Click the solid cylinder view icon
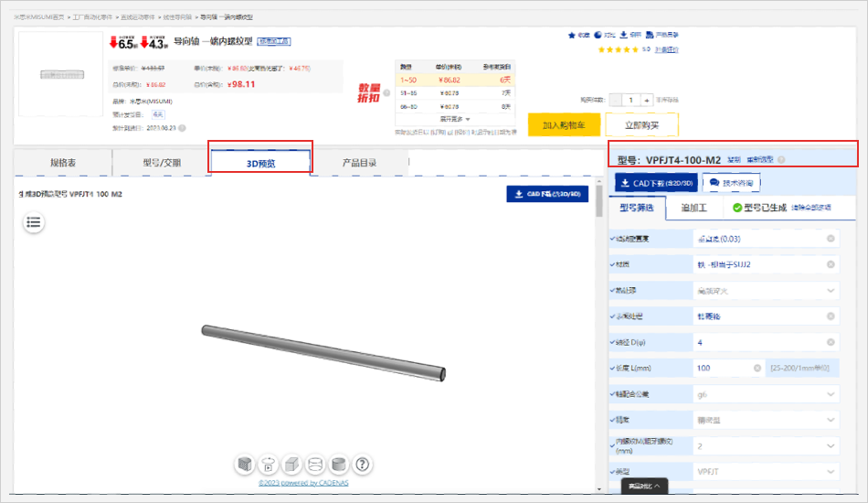This screenshot has height=503, width=868. tap(338, 465)
